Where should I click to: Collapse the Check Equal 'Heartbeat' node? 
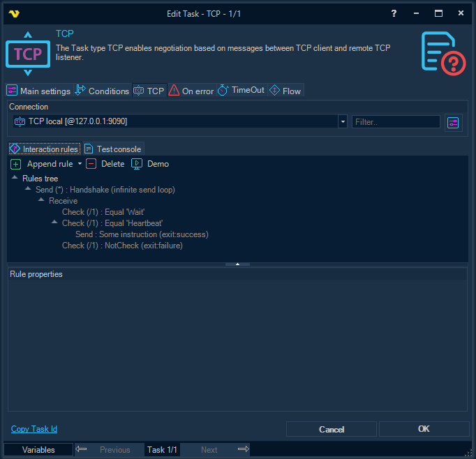tap(54, 223)
